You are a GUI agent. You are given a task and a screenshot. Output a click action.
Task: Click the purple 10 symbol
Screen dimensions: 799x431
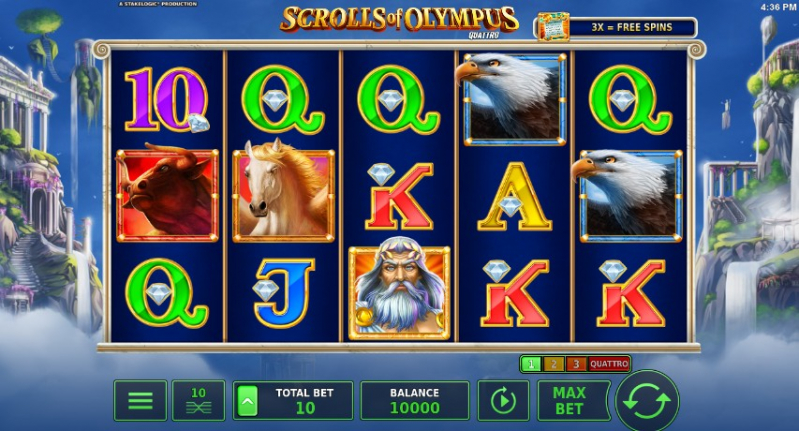point(167,99)
